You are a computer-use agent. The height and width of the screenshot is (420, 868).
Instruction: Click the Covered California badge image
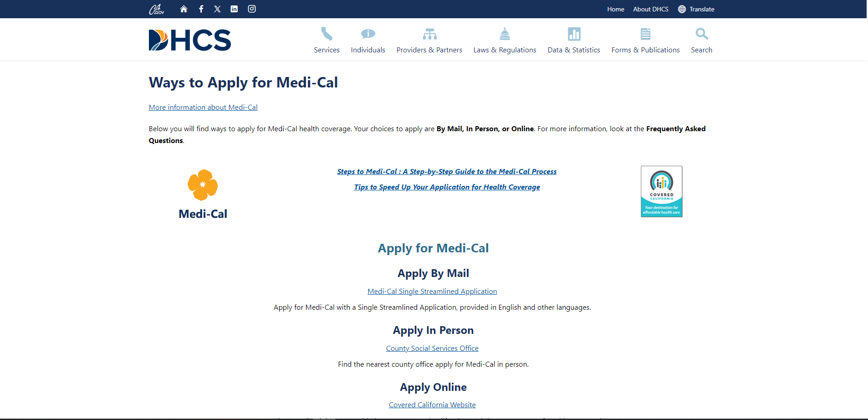pos(661,191)
